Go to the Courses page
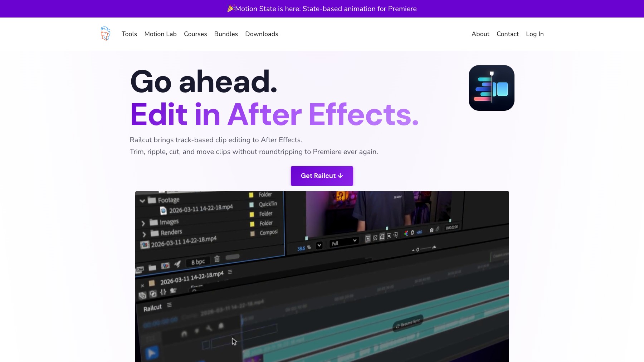Image resolution: width=644 pixels, height=362 pixels. (195, 34)
